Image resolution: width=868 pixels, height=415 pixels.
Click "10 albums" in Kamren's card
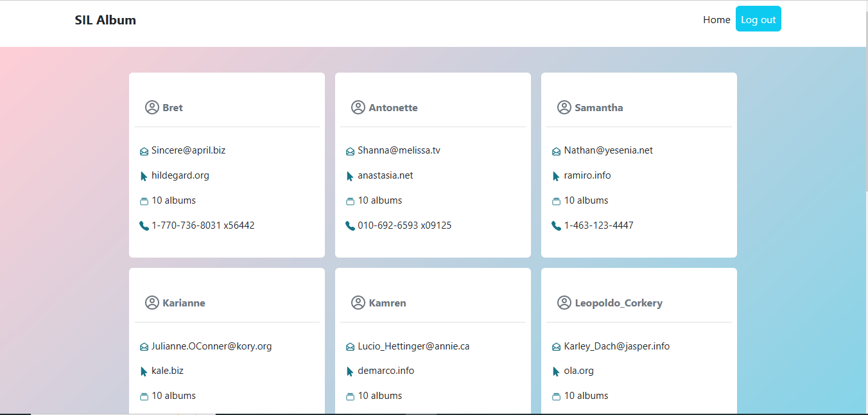coord(379,396)
